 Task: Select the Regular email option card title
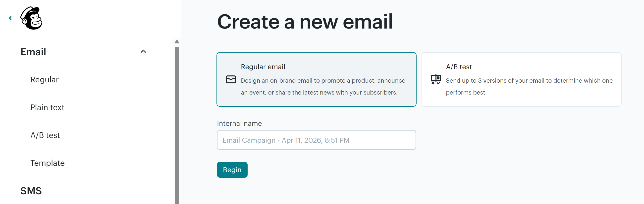point(263,67)
